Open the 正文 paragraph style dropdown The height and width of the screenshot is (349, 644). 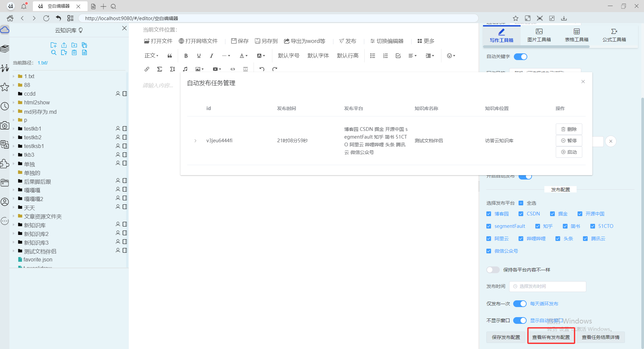point(151,56)
